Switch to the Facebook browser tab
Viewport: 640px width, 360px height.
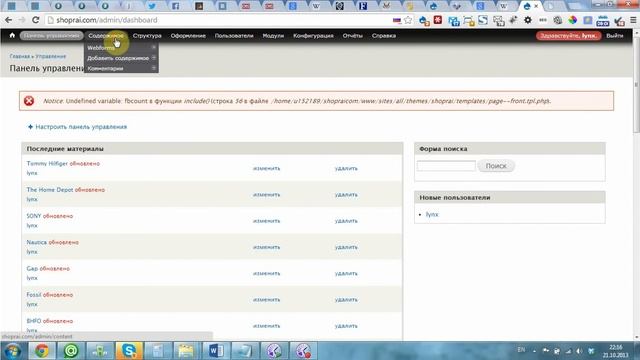(x=175, y=6)
